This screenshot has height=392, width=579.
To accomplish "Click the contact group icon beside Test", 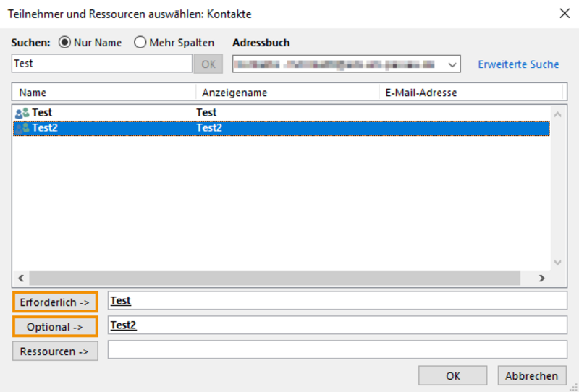I will point(22,113).
